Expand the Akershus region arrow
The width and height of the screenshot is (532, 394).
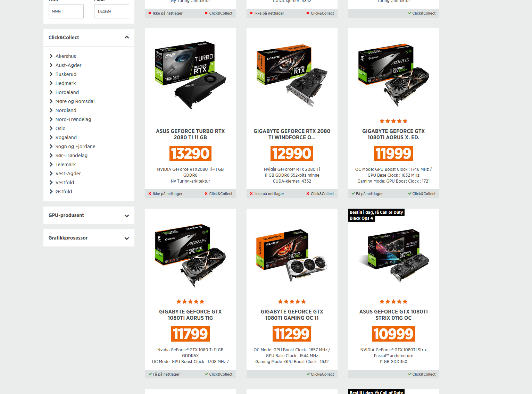pyautogui.click(x=51, y=56)
